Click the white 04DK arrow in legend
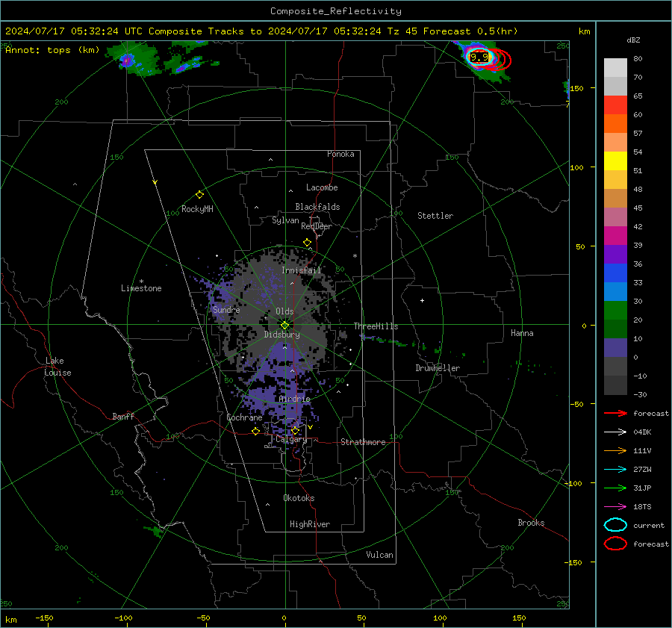This screenshot has height=628, width=672. [x=615, y=432]
